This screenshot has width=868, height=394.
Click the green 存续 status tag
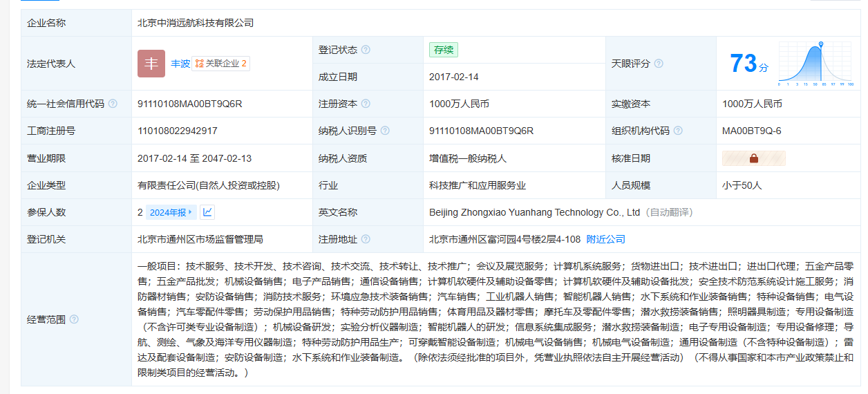443,50
